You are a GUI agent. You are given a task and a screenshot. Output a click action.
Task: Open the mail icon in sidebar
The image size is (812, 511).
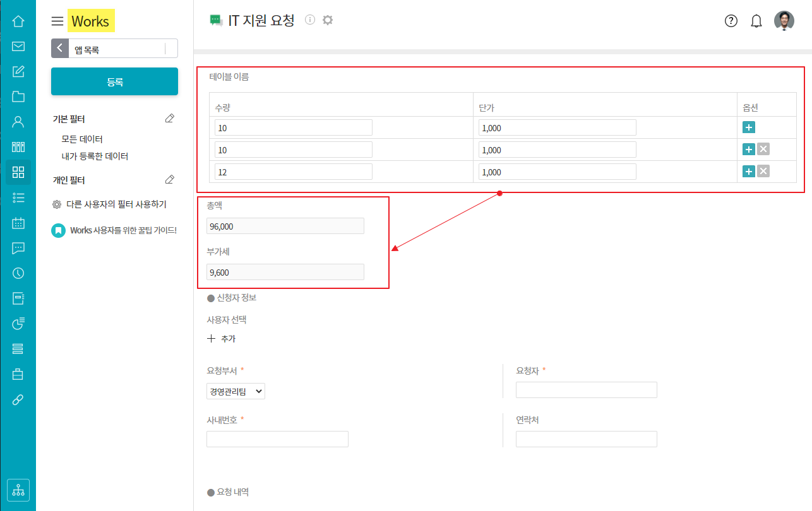[18, 47]
